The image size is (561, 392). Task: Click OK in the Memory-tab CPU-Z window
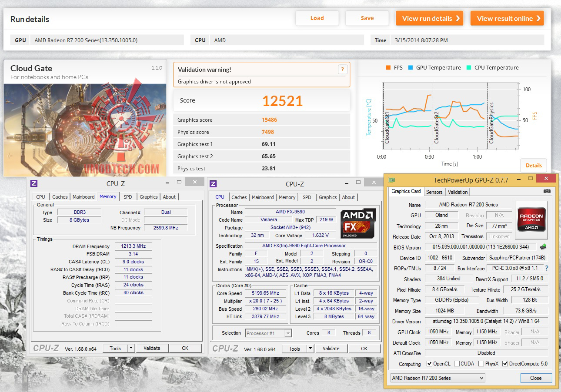(185, 348)
